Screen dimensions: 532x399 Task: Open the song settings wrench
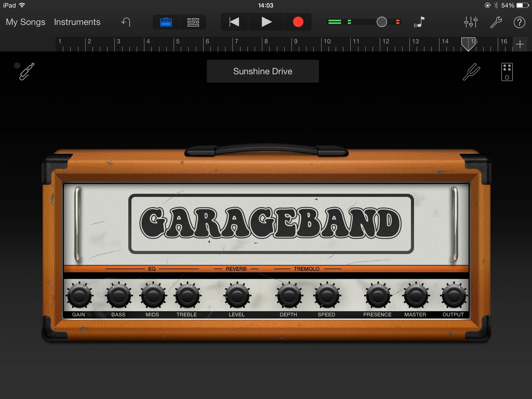click(496, 22)
